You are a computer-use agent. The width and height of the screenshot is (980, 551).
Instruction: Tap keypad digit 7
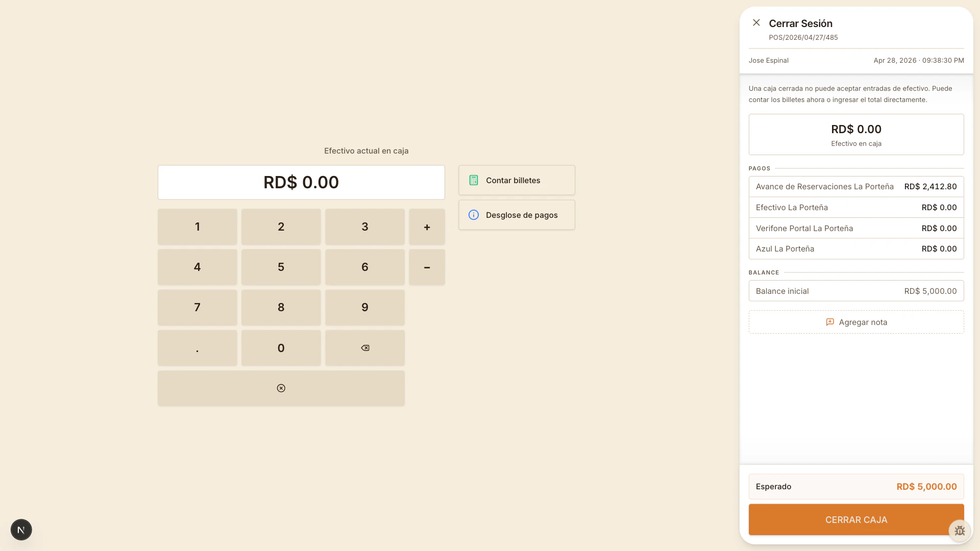point(198,308)
